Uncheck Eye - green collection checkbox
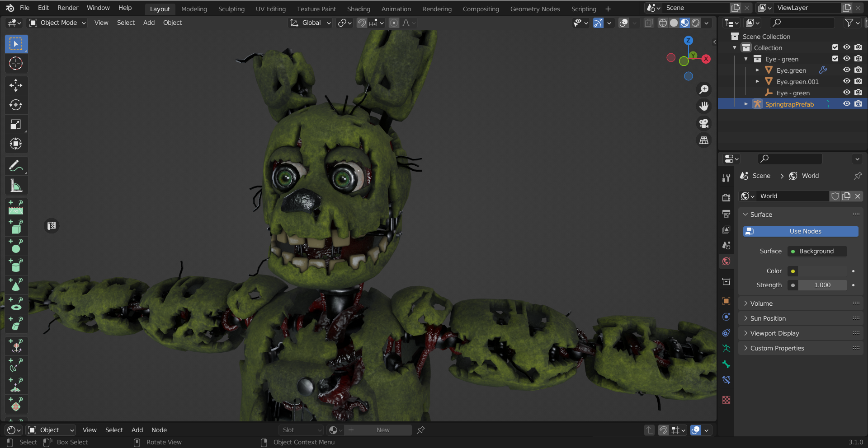This screenshot has width=868, height=448. coord(835,59)
